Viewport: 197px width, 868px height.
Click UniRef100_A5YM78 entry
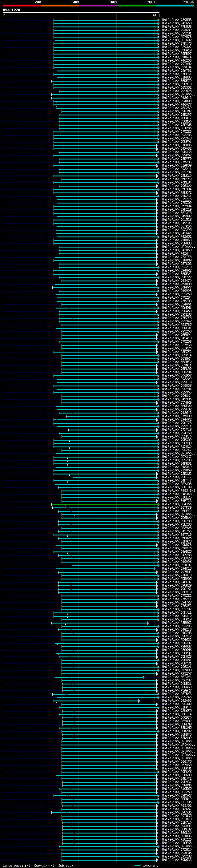(177, 37)
